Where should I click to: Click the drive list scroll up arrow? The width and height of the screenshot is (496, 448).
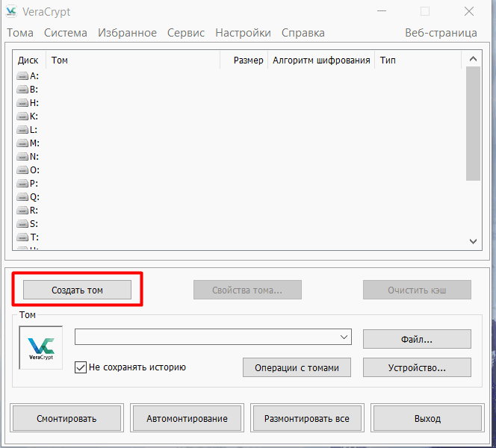(473, 59)
